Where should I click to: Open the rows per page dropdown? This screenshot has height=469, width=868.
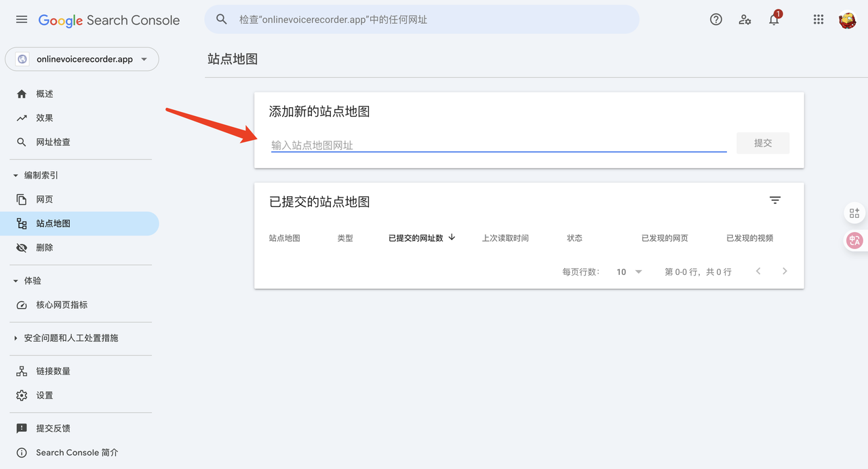coord(629,271)
